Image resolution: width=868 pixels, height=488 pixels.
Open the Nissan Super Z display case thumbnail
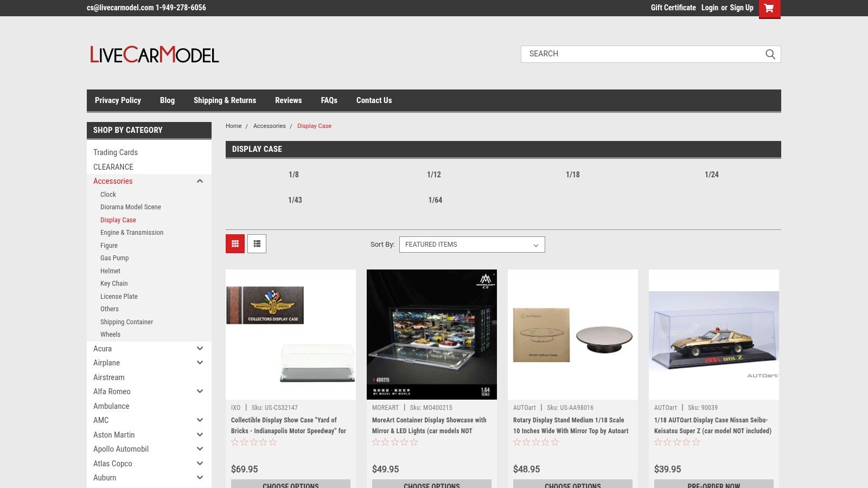coord(714,335)
